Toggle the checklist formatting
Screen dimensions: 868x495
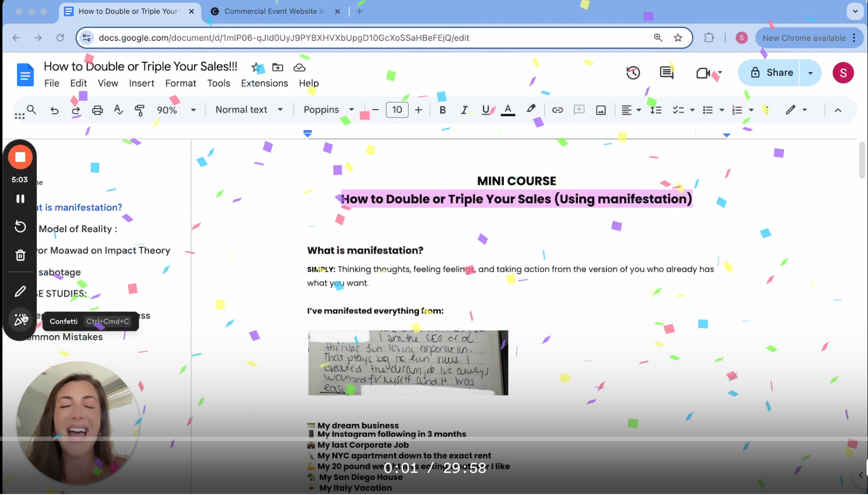click(678, 110)
